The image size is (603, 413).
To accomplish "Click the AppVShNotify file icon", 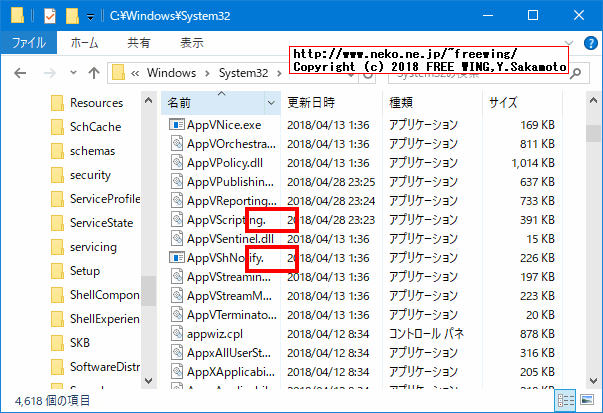I will point(177,258).
